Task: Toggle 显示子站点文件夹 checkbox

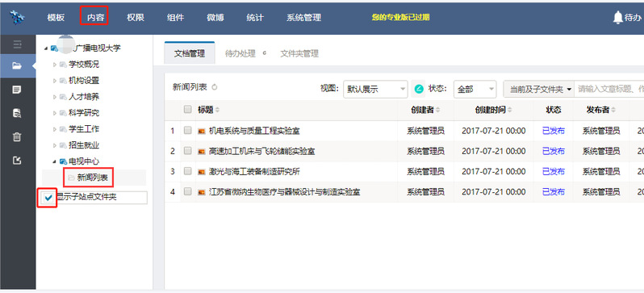Action: pyautogui.click(x=48, y=198)
